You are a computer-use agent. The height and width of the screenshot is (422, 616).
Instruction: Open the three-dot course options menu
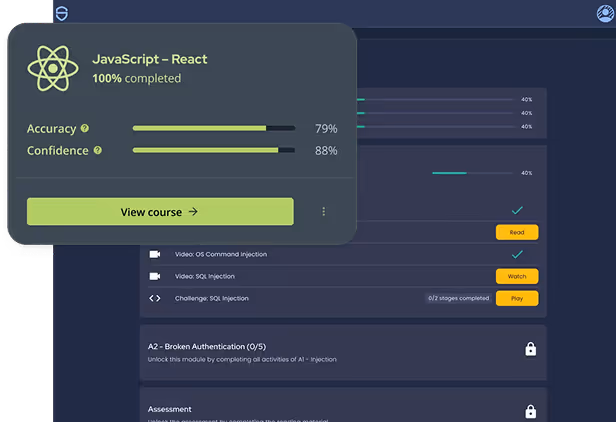(323, 211)
